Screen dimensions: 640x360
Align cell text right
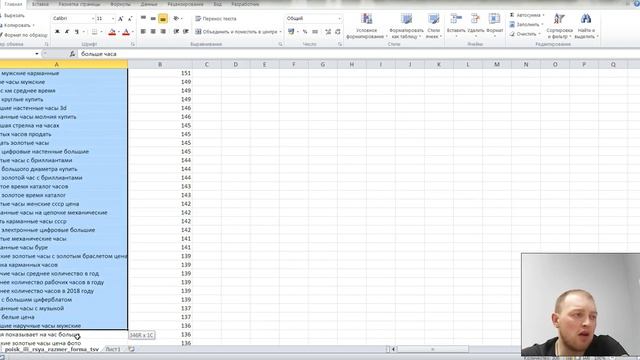163,31
